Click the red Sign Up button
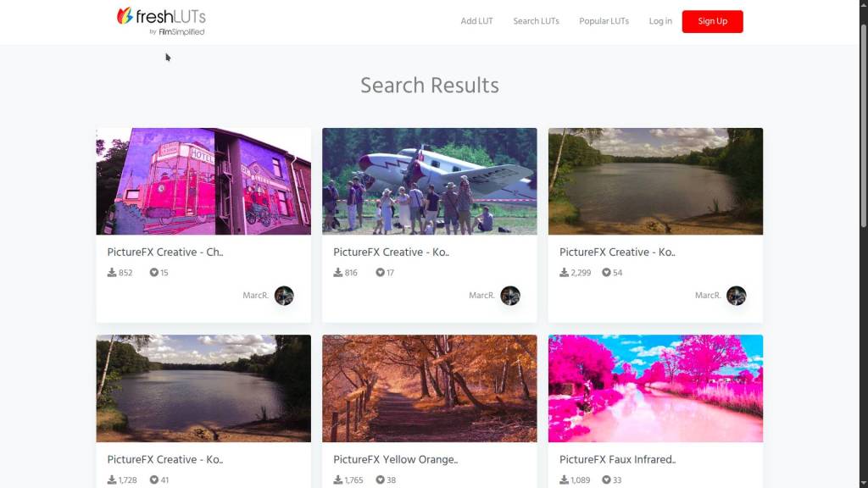This screenshot has width=868, height=488. click(x=712, y=21)
